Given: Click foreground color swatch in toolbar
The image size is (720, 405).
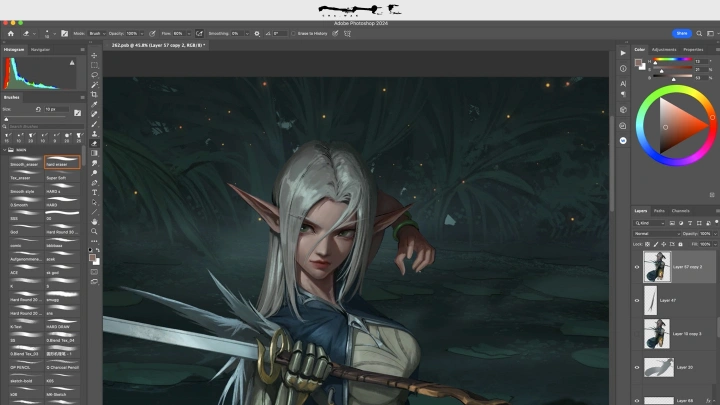Looking at the screenshot, I should click(92, 258).
